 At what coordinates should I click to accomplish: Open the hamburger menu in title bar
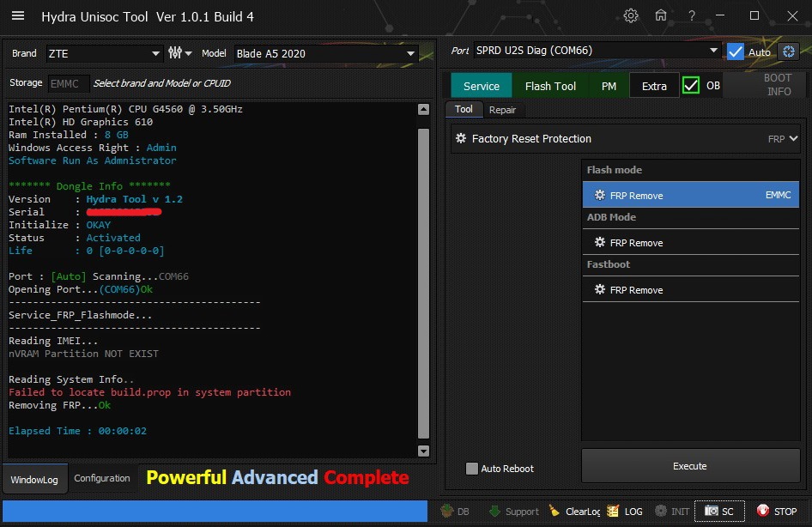pyautogui.click(x=18, y=16)
